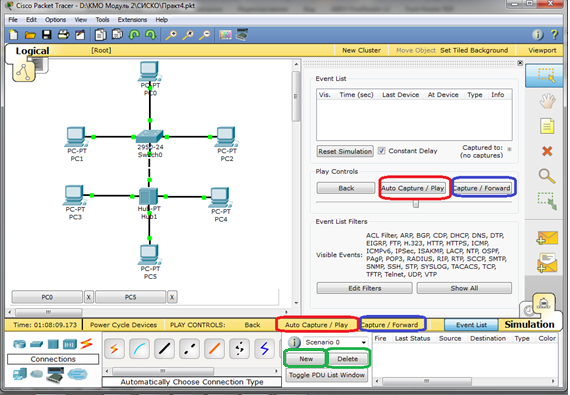Select the Connections lightning bolt category

(87, 343)
